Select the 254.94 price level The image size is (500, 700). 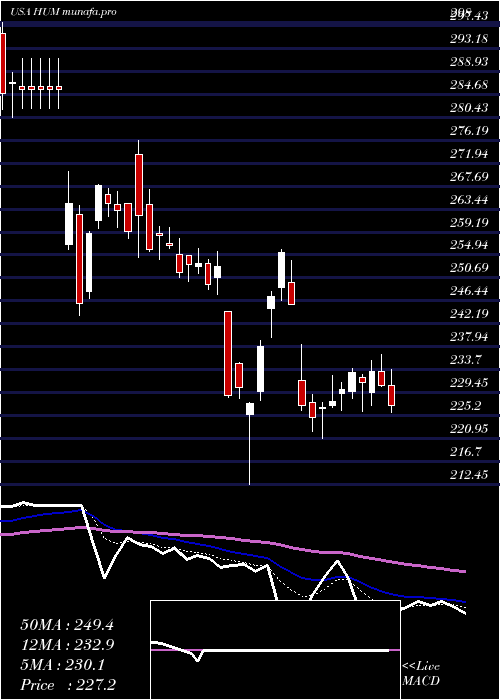coord(469,246)
